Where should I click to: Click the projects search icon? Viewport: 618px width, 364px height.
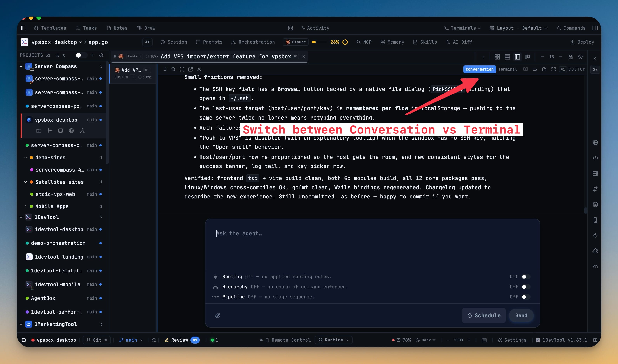tap(57, 55)
